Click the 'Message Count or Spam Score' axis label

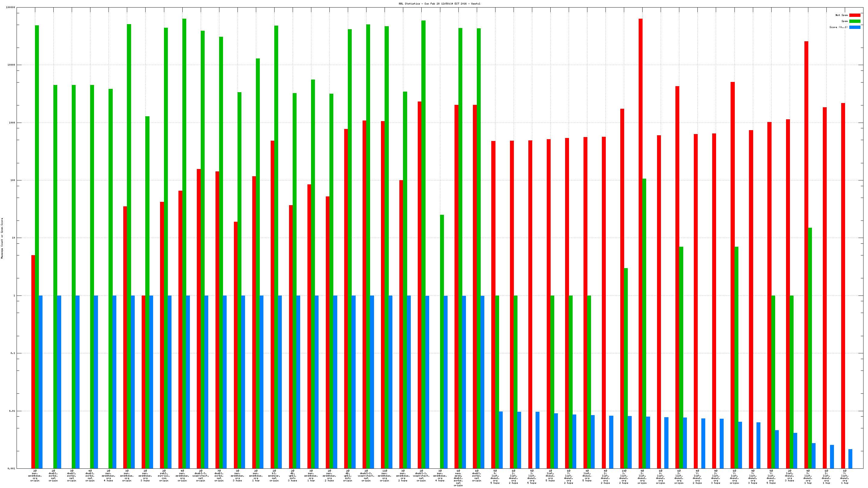tap(2, 238)
